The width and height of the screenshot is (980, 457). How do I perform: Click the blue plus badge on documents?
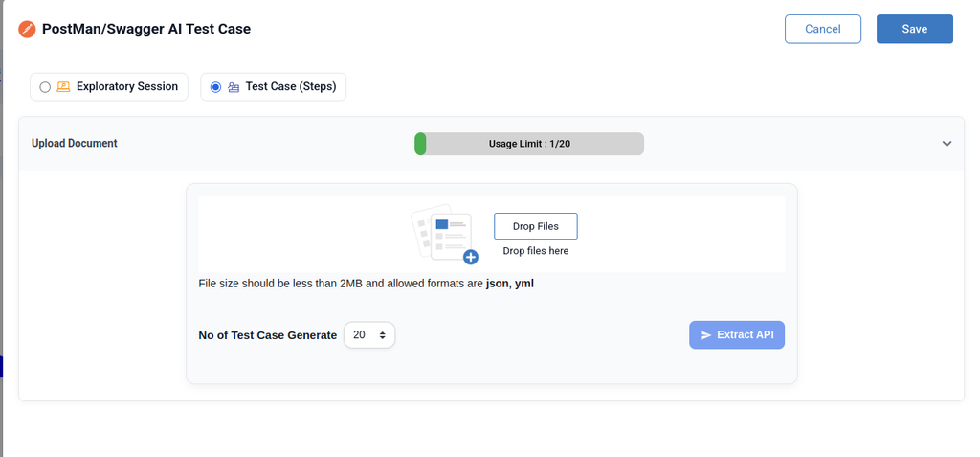pos(471,257)
